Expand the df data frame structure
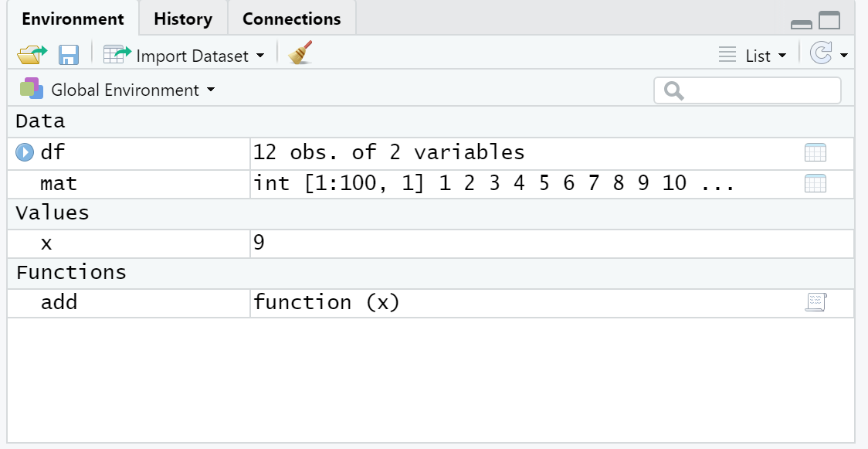Screen dimensions: 868x449 [25, 152]
